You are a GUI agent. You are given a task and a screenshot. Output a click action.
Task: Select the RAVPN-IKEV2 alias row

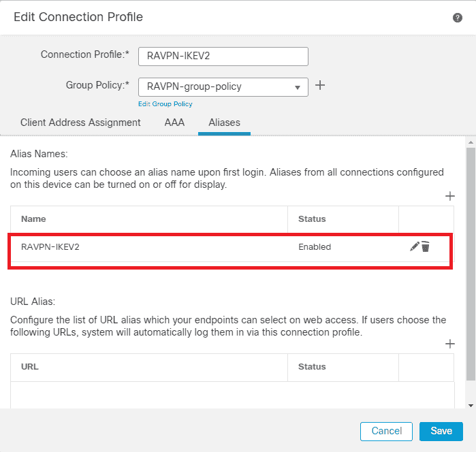[232, 247]
